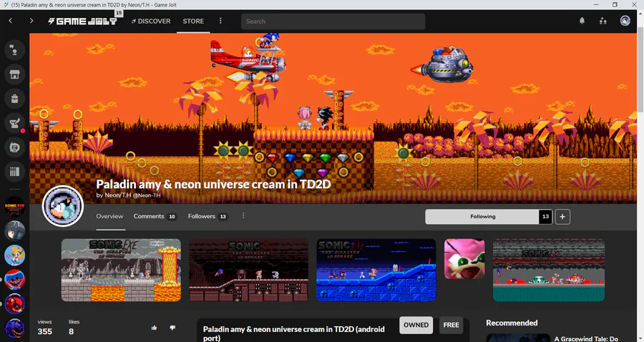Open the Game Jolt logo home
The height and width of the screenshot is (342, 644).
[x=82, y=21]
